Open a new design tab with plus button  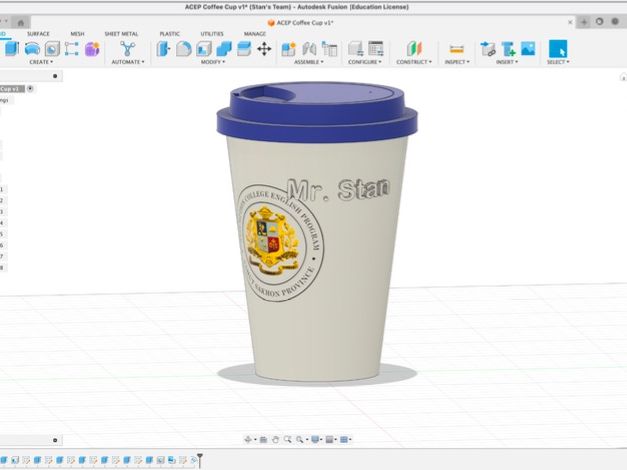click(x=584, y=22)
